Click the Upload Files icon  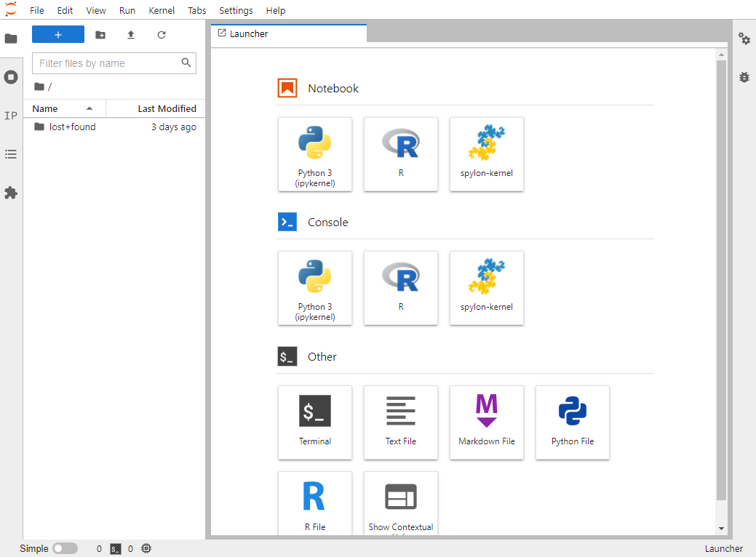[131, 35]
